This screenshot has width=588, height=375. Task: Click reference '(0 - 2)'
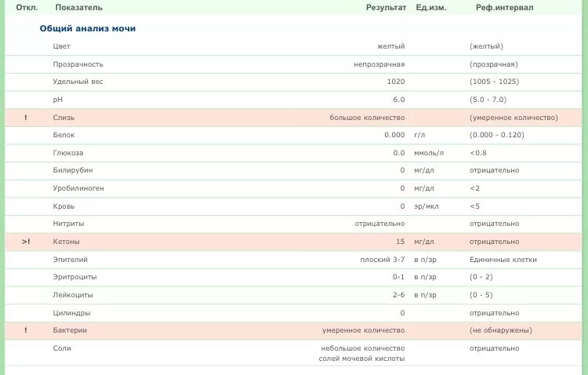point(481,277)
